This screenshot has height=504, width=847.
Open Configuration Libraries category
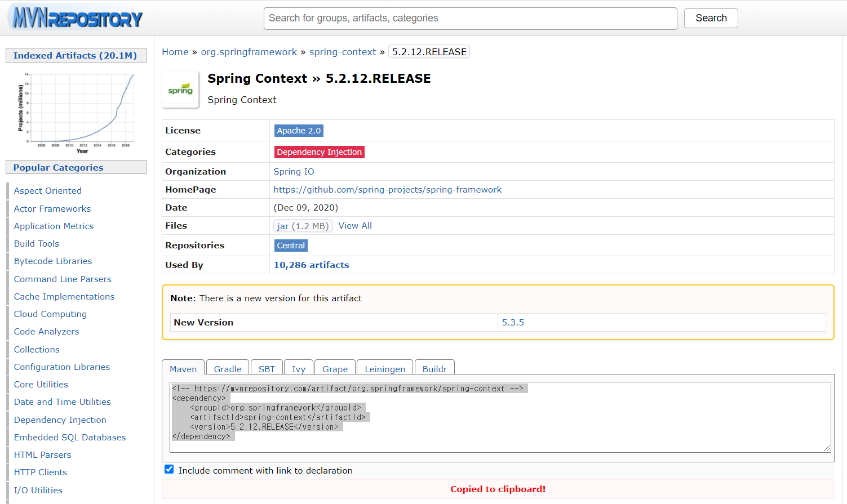click(x=62, y=367)
